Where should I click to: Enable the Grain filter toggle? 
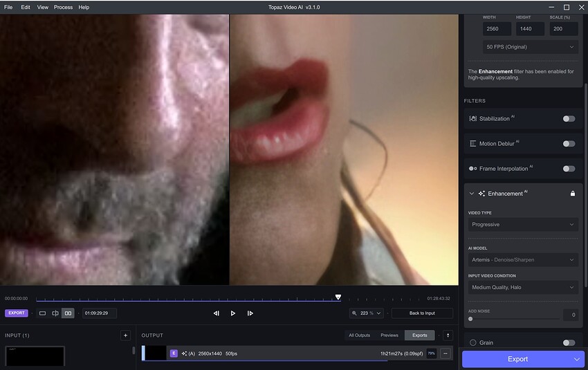coord(569,342)
